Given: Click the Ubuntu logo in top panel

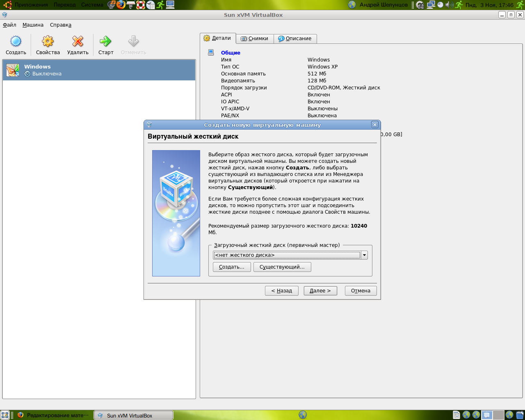Looking at the screenshot, I should pyautogui.click(x=7, y=5).
